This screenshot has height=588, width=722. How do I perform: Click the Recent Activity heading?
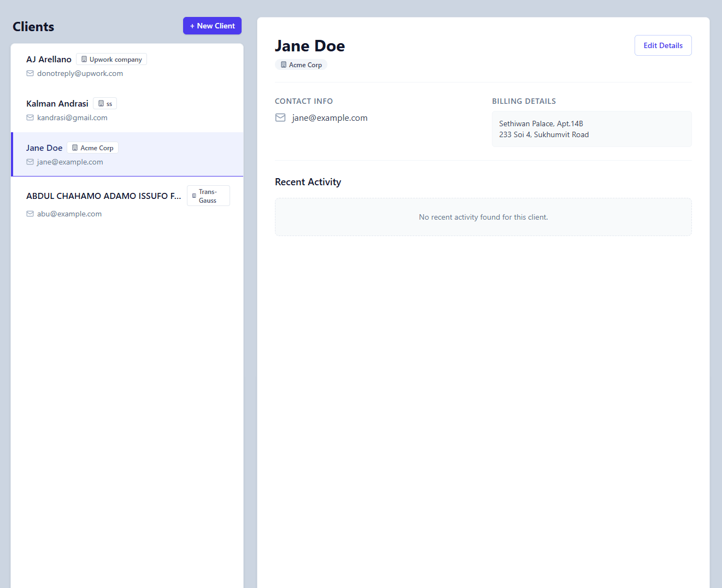click(308, 182)
